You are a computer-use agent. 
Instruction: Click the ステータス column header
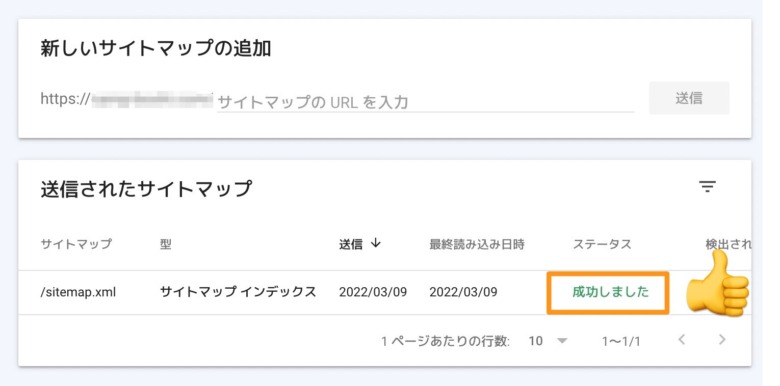602,244
